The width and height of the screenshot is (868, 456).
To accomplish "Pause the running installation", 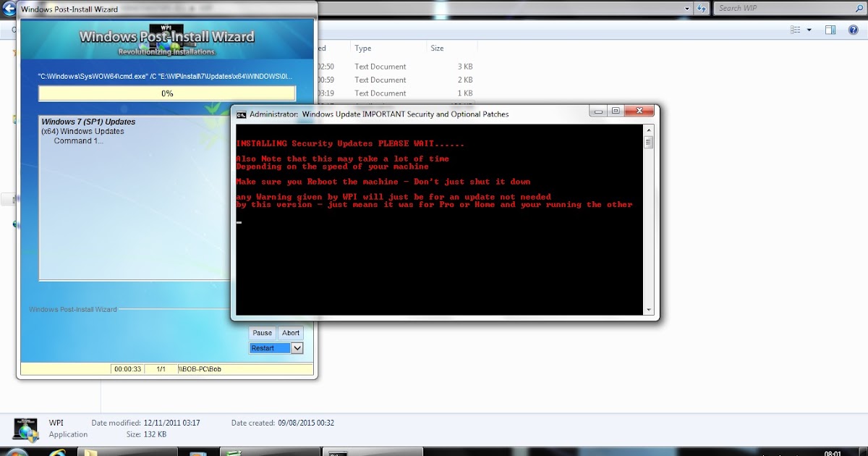I will click(x=262, y=332).
